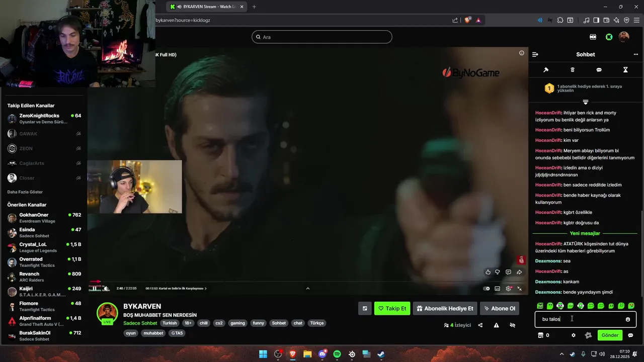The width and height of the screenshot is (644, 362).
Task: Click BYKARVEN channel avatar
Action: [x=107, y=313]
